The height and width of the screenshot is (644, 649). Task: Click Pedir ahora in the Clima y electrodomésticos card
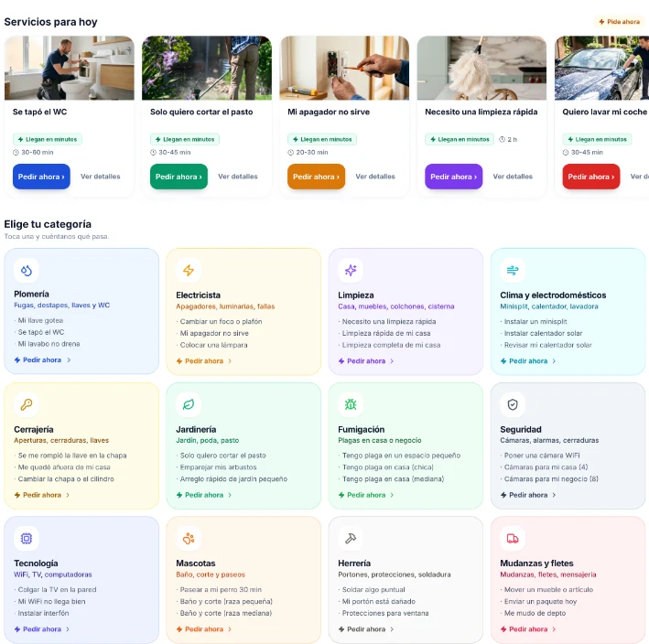click(528, 361)
